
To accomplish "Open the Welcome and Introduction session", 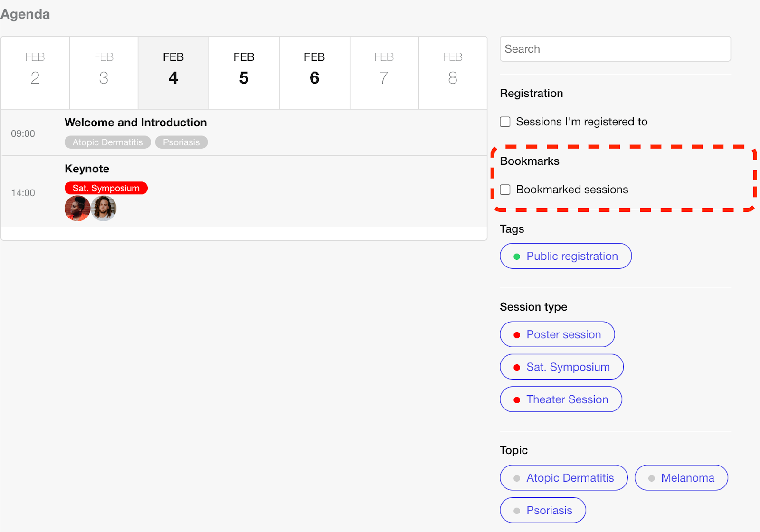I will point(135,123).
